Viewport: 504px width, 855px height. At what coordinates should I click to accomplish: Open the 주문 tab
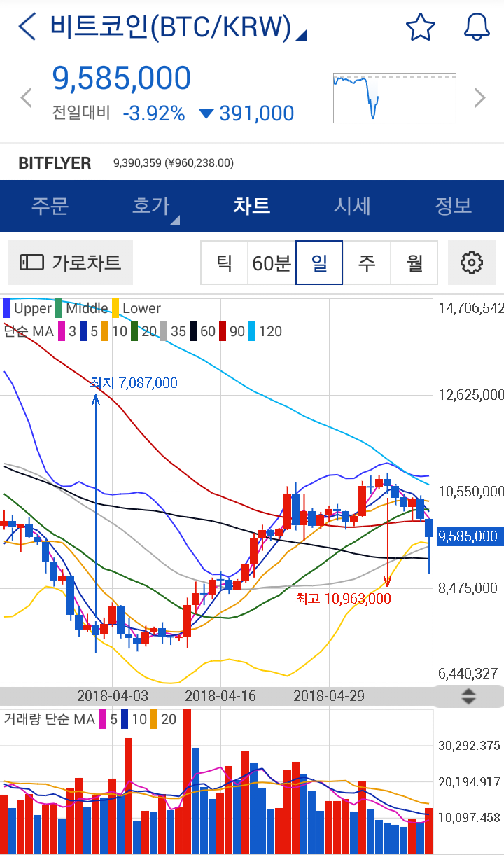pyautogui.click(x=50, y=206)
